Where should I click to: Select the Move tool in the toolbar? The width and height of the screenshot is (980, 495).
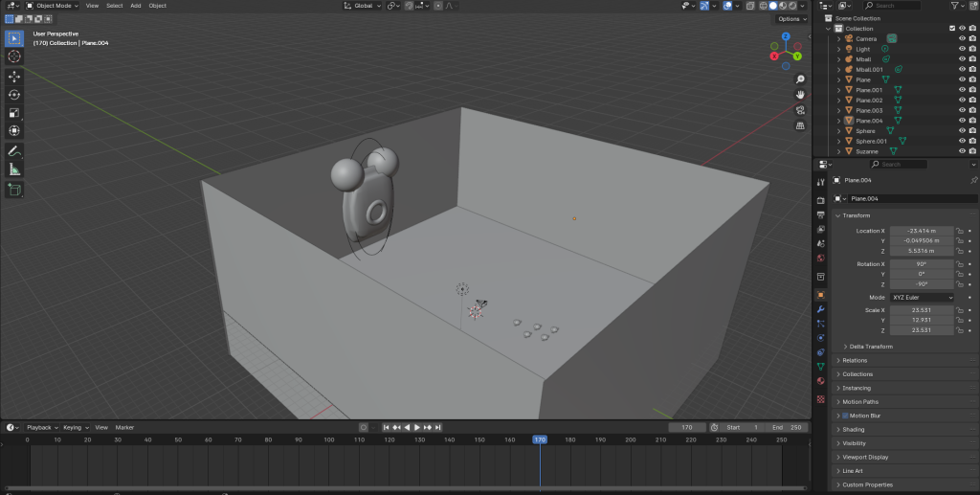pos(14,76)
